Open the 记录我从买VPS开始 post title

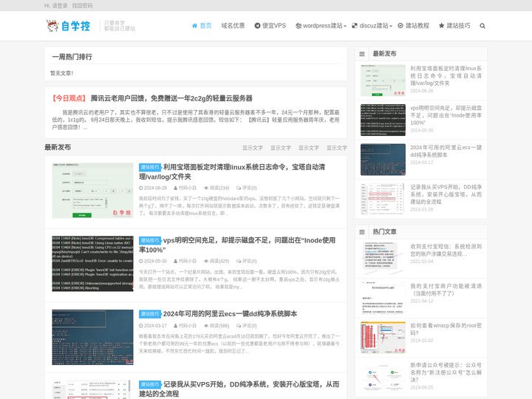pos(239,389)
